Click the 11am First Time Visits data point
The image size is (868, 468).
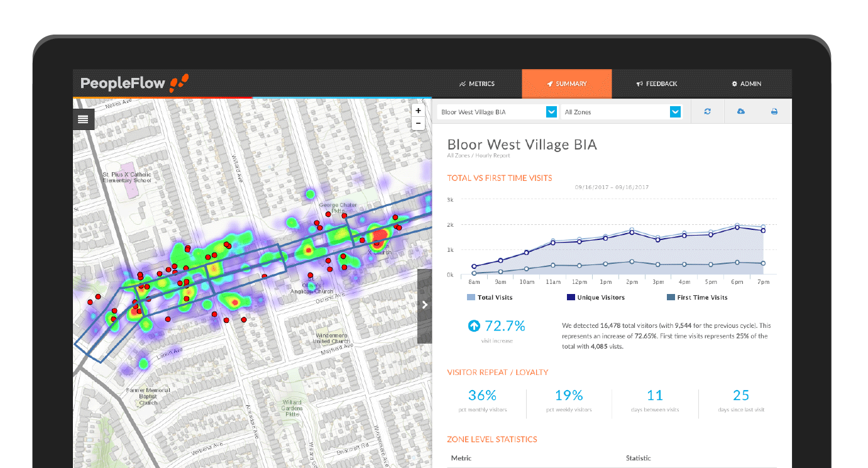pos(553,265)
